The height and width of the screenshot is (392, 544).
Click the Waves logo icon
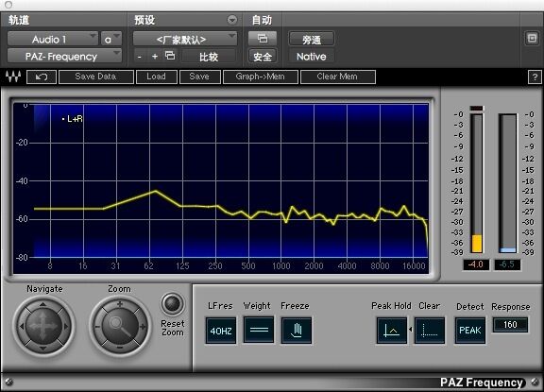tap(13, 77)
